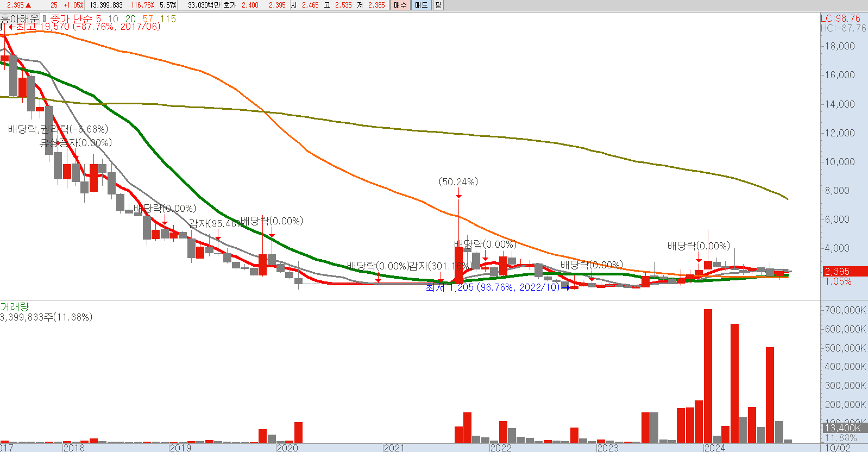Click the LC:98.76 indicator
This screenshot has width=868, height=452.
click(x=840, y=18)
